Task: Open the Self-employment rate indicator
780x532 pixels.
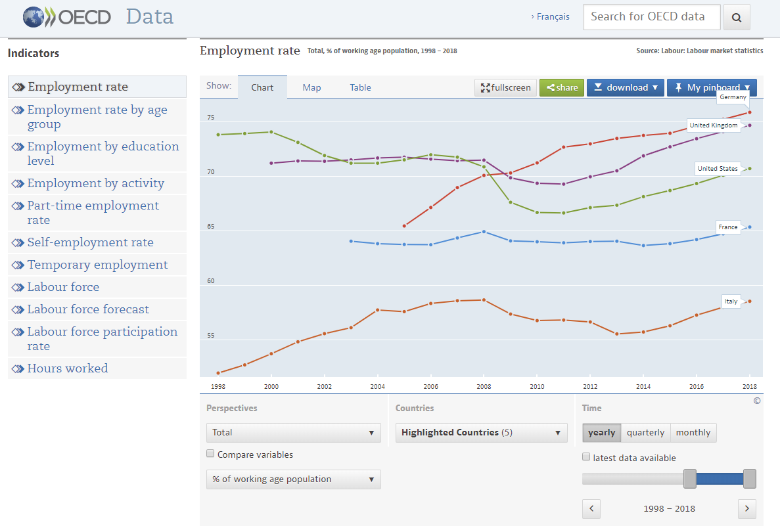Action: pyautogui.click(x=90, y=242)
